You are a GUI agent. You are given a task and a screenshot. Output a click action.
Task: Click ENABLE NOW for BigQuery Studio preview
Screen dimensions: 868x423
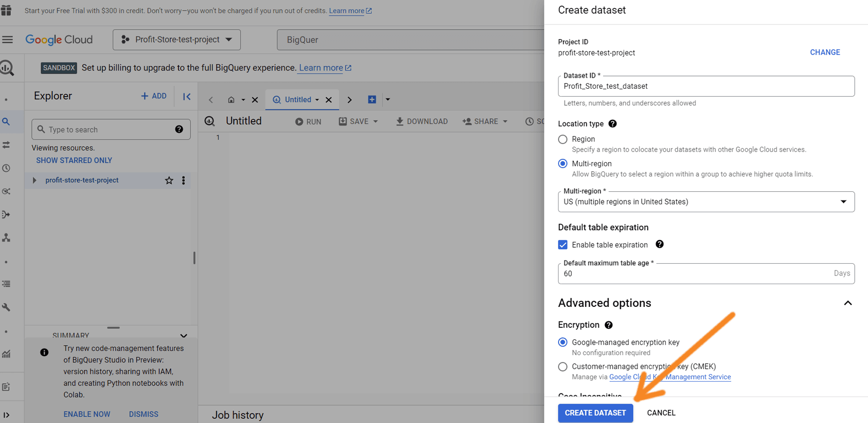(x=87, y=414)
